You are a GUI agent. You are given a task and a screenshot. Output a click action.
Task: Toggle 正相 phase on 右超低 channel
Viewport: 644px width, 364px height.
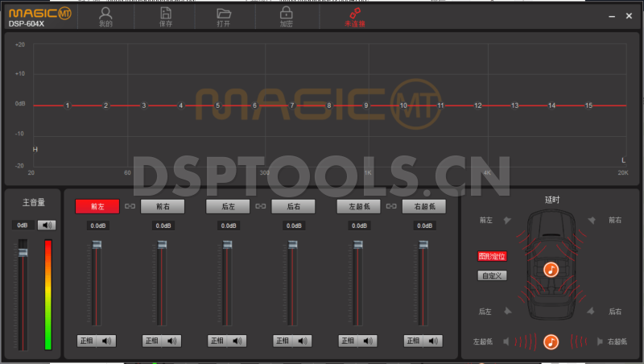pyautogui.click(x=415, y=341)
